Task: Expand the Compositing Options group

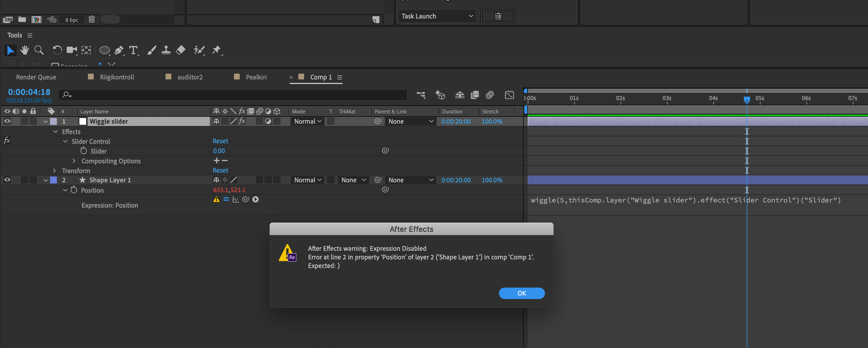Action: tap(74, 161)
